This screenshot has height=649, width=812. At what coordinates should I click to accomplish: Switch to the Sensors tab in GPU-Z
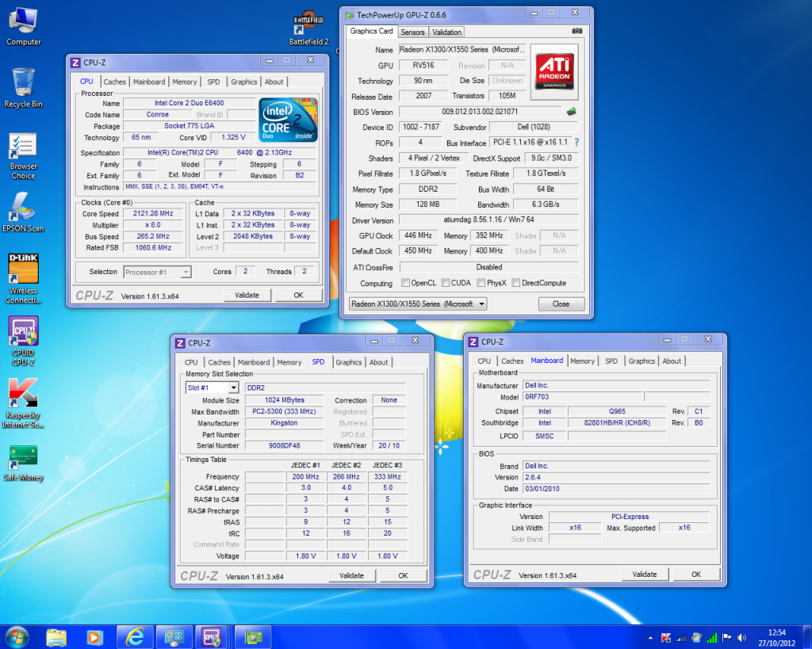point(412,32)
